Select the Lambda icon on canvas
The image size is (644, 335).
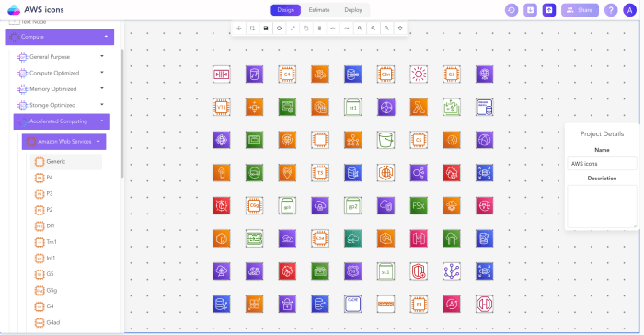point(419,108)
